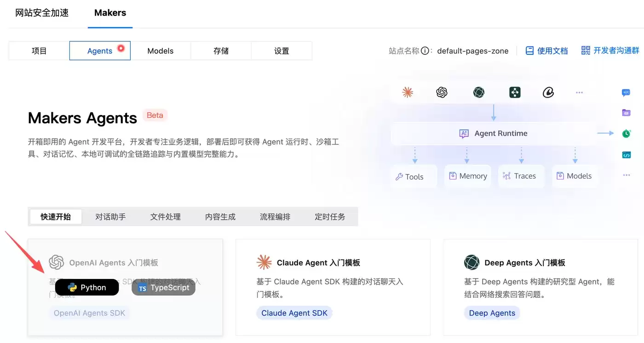Select the 文件处理 category tab
644x343 pixels.
[166, 216]
